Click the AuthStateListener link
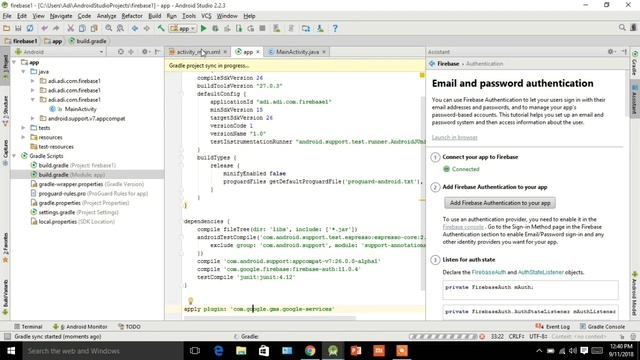The height and width of the screenshot is (360, 640). [541, 272]
